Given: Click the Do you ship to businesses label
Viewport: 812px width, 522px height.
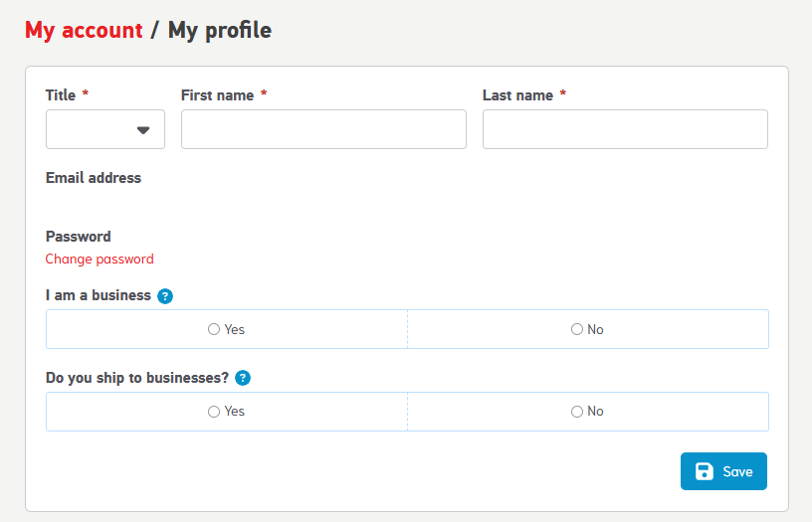Looking at the screenshot, I should (137, 378).
